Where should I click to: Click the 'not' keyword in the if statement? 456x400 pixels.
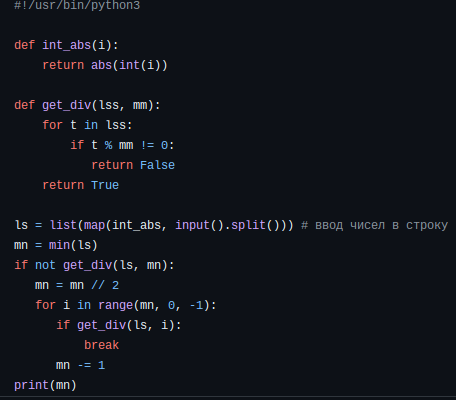coord(45,265)
